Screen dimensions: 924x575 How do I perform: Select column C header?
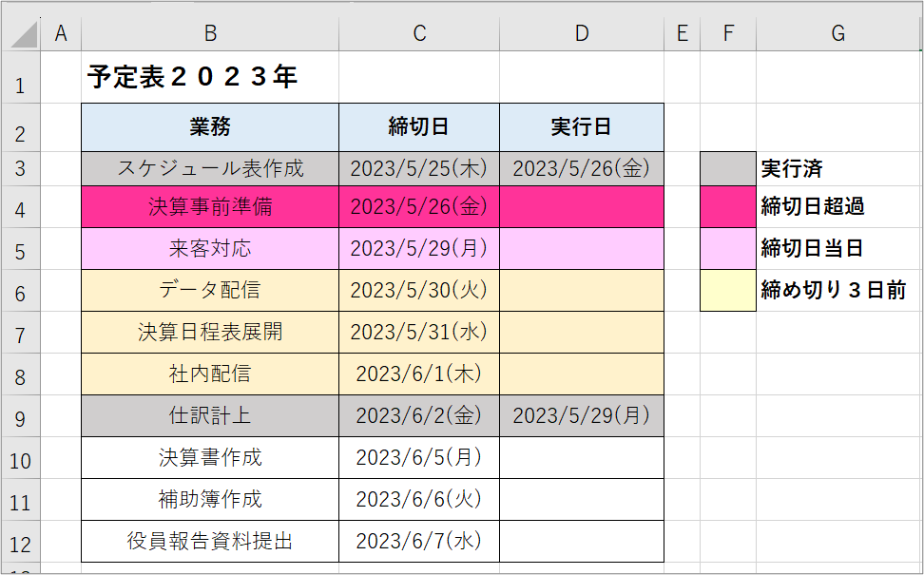[419, 33]
